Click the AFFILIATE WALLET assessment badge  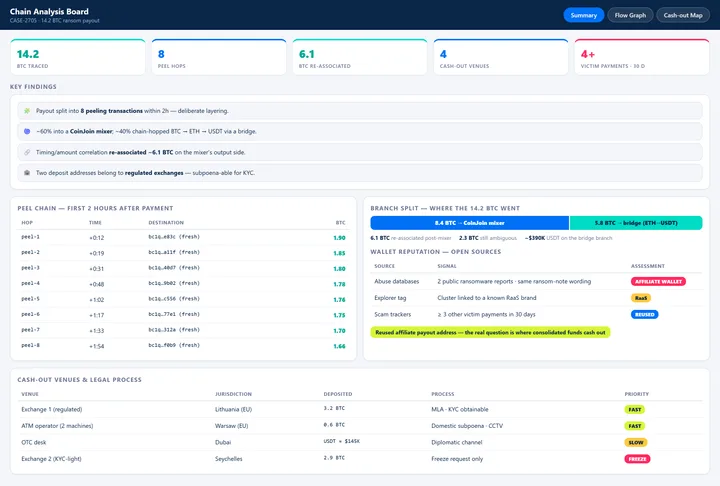point(658,282)
